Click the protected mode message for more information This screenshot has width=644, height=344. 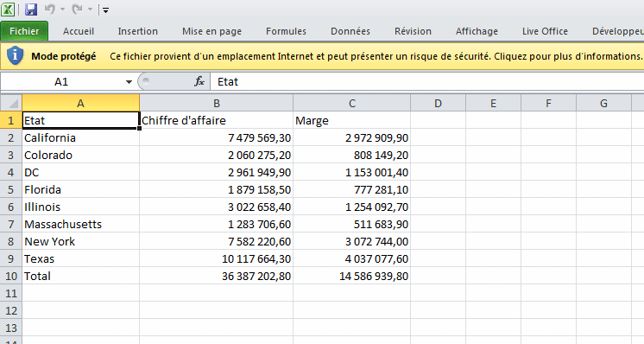[376, 56]
